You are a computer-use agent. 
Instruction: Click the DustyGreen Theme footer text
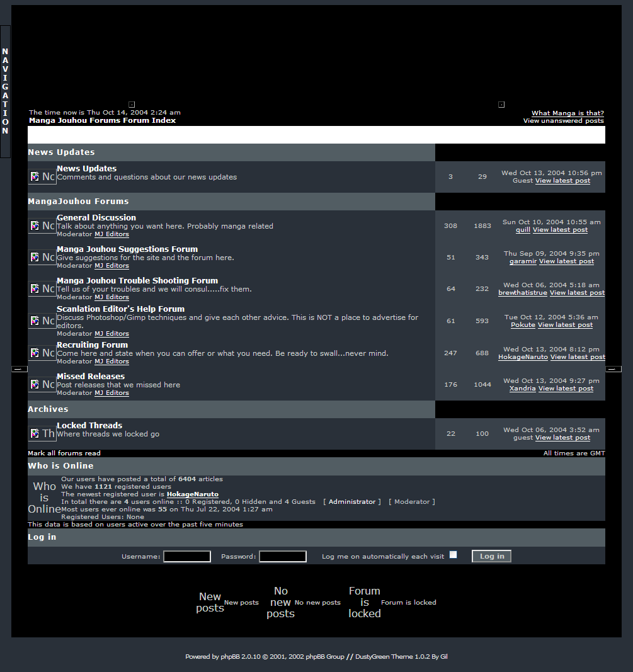tap(384, 657)
